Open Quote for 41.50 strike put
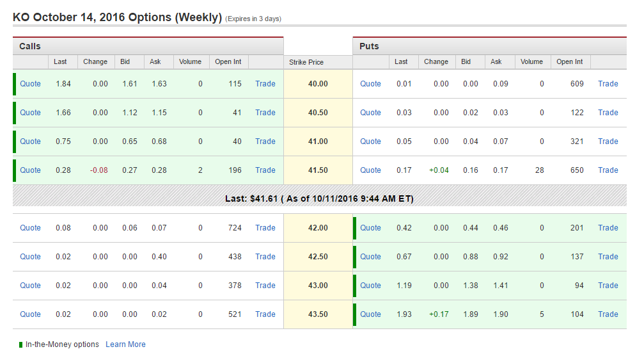The height and width of the screenshot is (356, 644). [370, 170]
